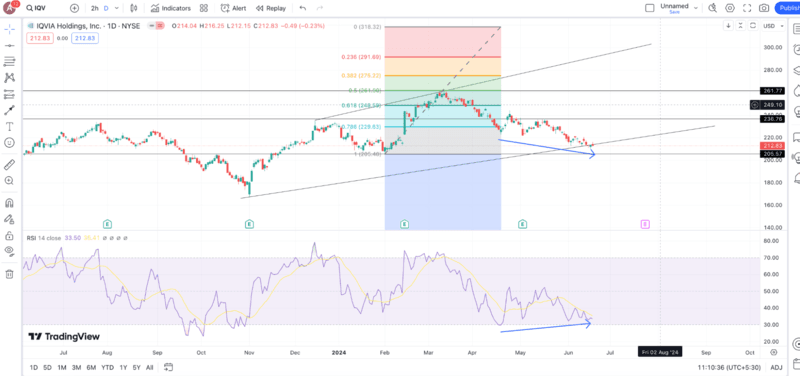
Task: Select the trend line drawing tool
Action: coord(9,46)
